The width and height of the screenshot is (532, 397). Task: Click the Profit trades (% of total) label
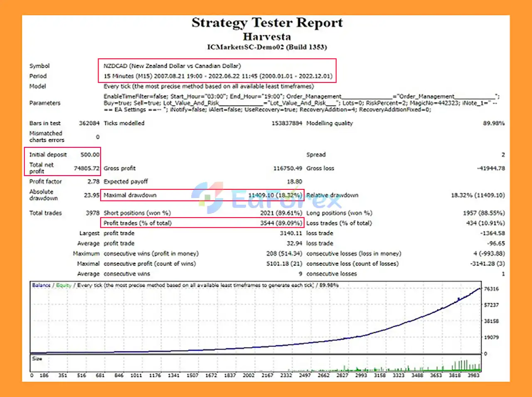[138, 223]
